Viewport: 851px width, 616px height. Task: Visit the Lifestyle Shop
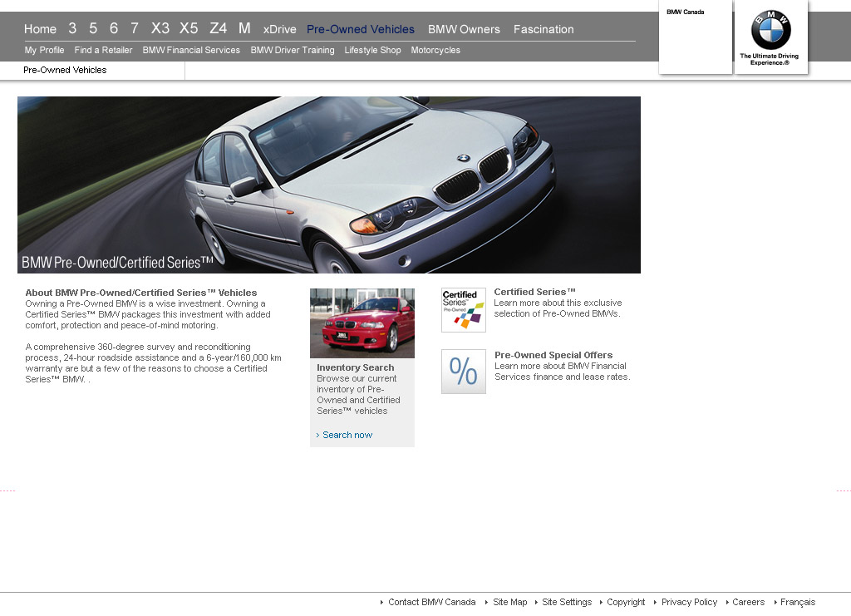pyautogui.click(x=373, y=50)
